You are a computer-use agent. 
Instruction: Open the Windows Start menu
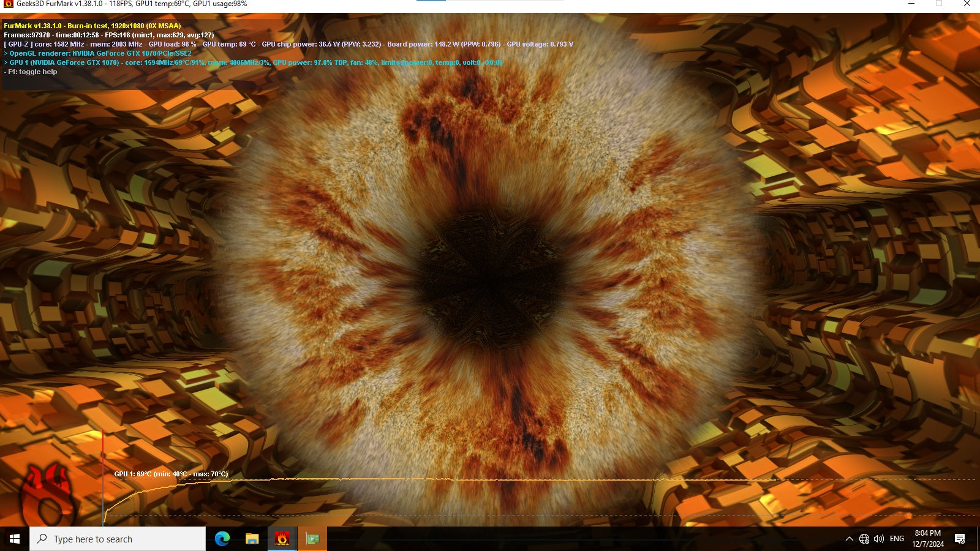pyautogui.click(x=15, y=539)
